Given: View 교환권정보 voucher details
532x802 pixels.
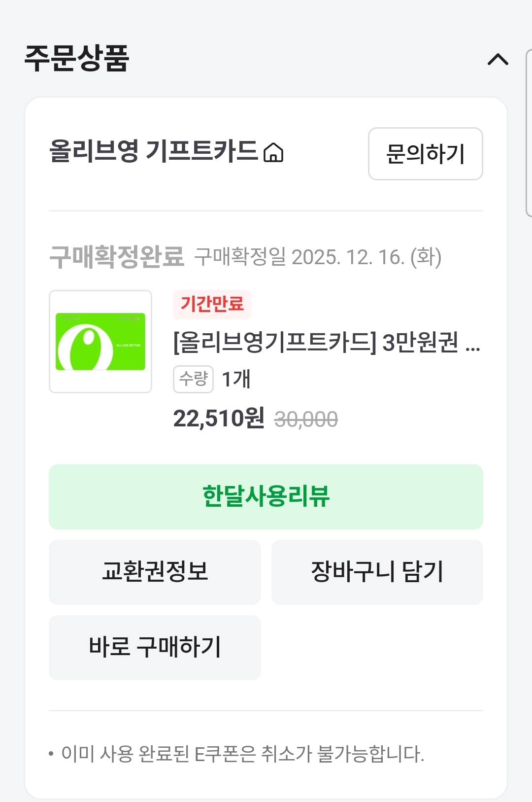Looking at the screenshot, I should 155,572.
